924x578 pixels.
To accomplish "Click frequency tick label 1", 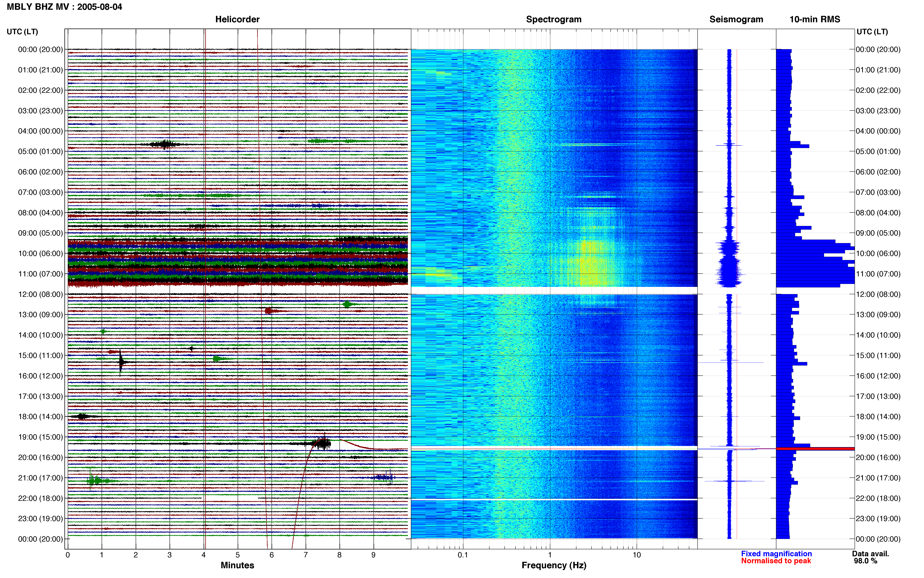I will pyautogui.click(x=550, y=555).
